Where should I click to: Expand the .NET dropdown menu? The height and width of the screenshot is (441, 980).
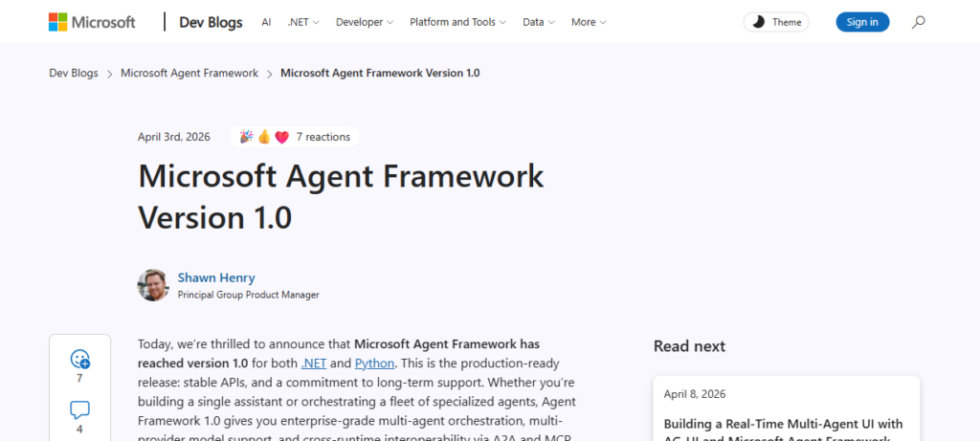click(x=303, y=22)
